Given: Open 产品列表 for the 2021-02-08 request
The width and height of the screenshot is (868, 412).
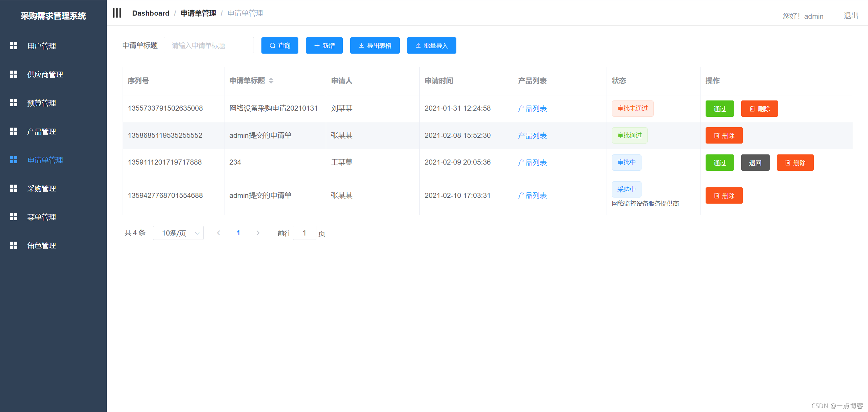Looking at the screenshot, I should click(532, 136).
